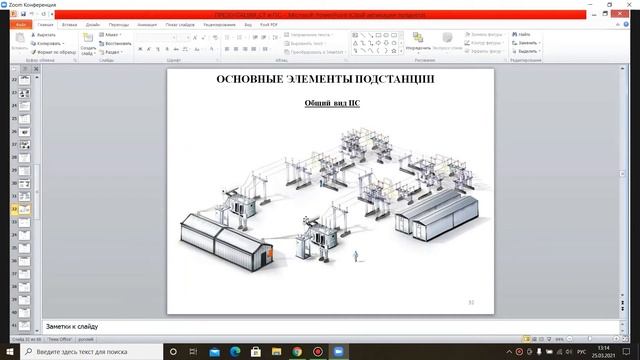Image resolution: width=640 pixels, height=360 pixels.
Task: Open Google Chrome from the taskbar
Action: click(297, 351)
